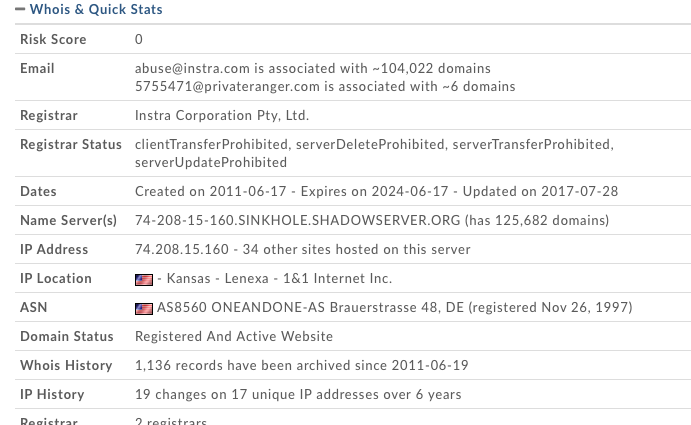This screenshot has width=691, height=425.
Task: Click the SINKHOLE.SHADOWSERVER.ORG name server
Action: point(297,221)
